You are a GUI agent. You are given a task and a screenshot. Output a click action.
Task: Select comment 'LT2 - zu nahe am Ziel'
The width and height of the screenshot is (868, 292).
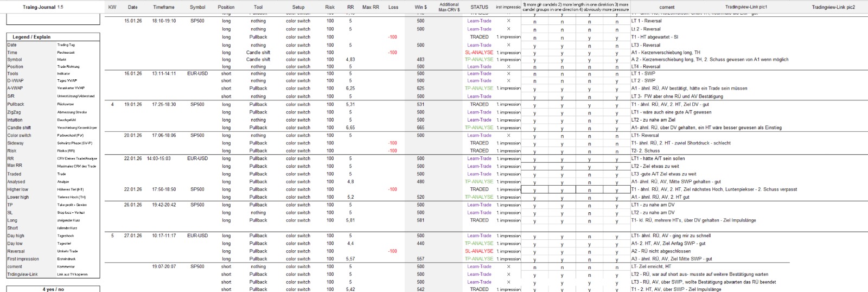point(653,120)
